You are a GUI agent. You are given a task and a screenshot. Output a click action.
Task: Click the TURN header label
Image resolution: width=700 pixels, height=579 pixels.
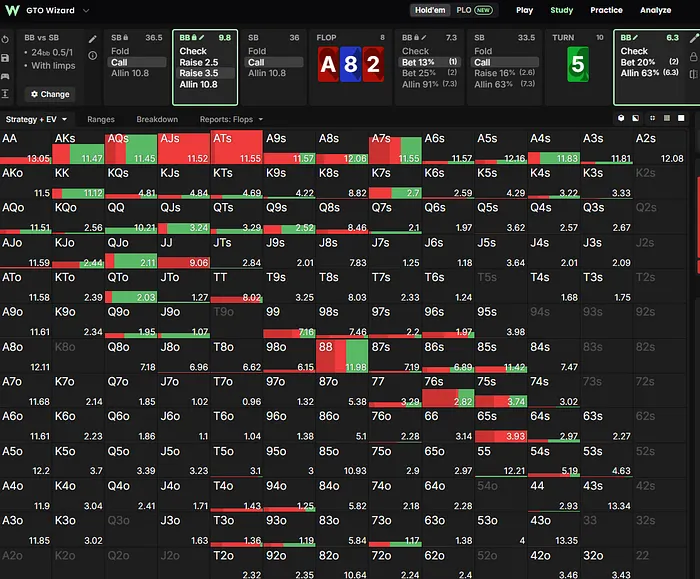pos(563,38)
